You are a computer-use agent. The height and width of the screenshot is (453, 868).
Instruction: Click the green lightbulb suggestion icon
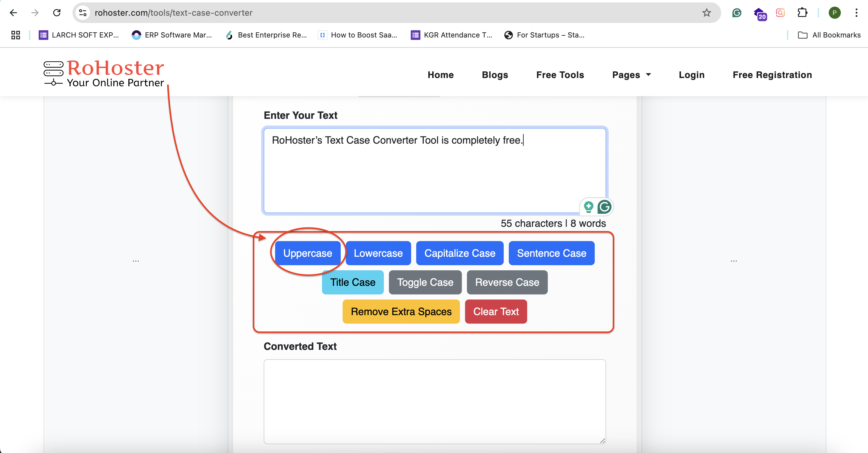[x=588, y=207]
